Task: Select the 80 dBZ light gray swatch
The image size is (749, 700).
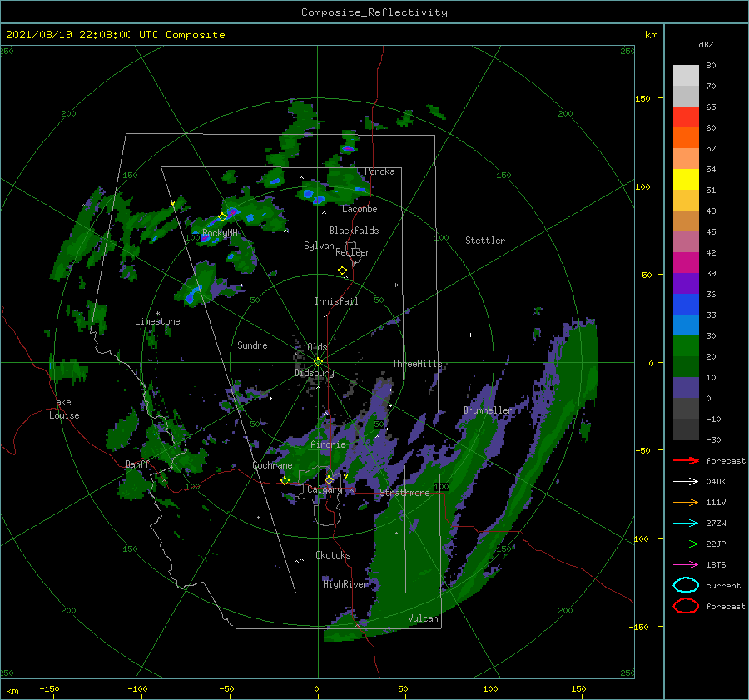Action: 686,76
